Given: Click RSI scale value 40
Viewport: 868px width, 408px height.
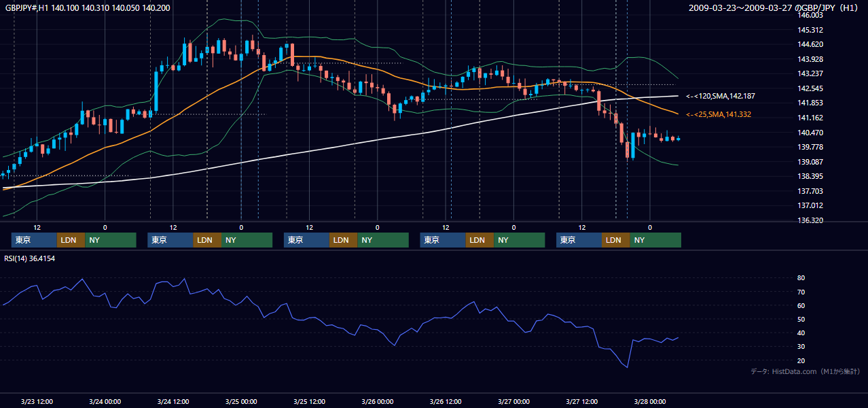Looking at the screenshot, I should click(x=801, y=333).
